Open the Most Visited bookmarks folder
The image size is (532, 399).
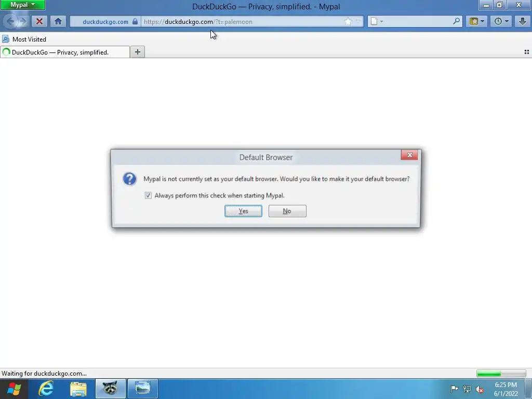tap(24, 39)
